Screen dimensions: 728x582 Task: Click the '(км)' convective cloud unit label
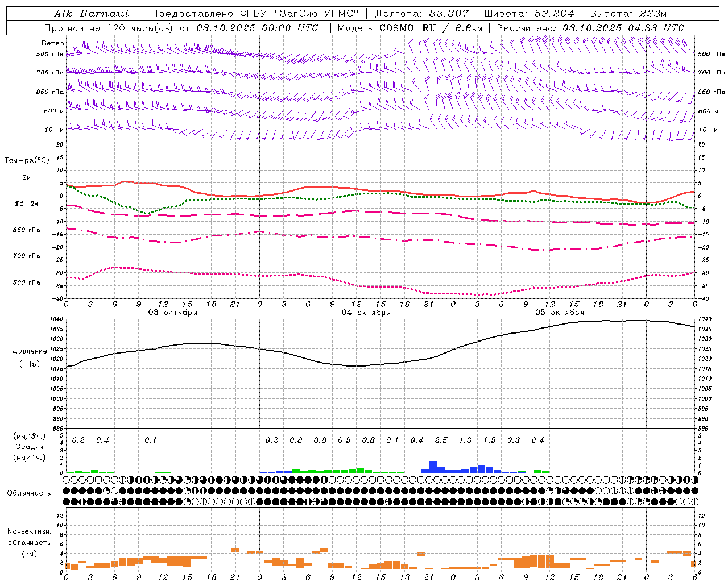[x=30, y=554]
